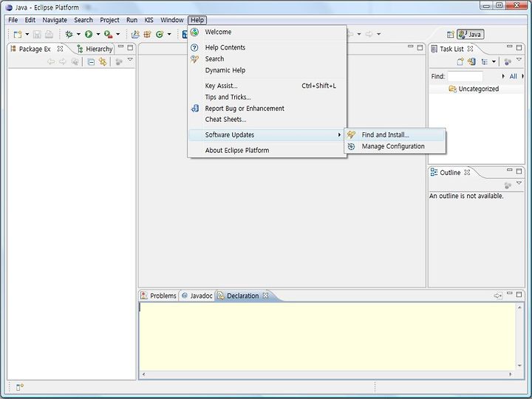Image resolution: width=532 pixels, height=399 pixels.
Task: Choose Cheat Sheets... in Help menu
Action: coord(267,120)
